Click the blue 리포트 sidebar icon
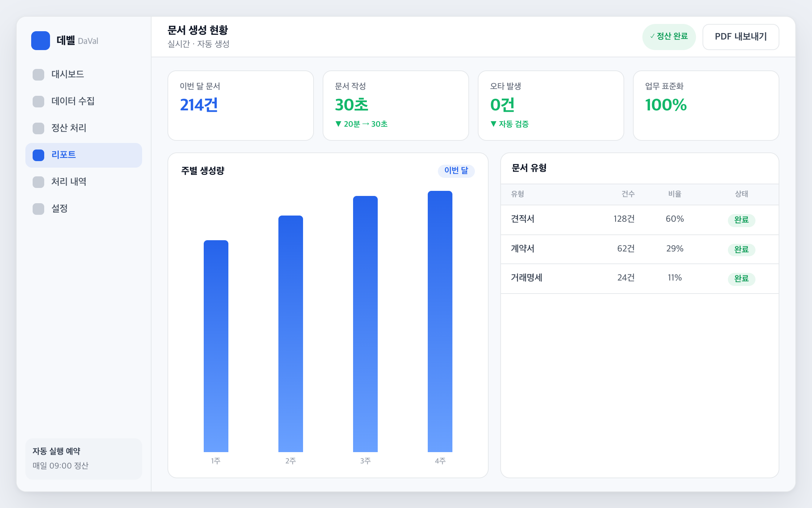This screenshot has width=812, height=508. [x=38, y=155]
